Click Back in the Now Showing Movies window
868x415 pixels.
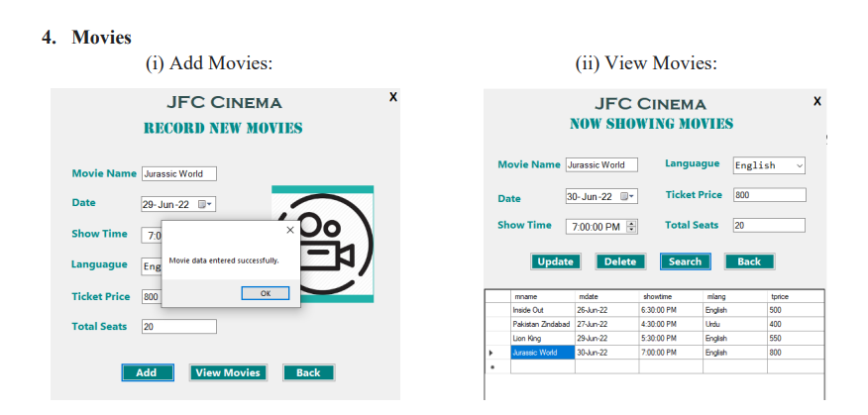pos(749,261)
